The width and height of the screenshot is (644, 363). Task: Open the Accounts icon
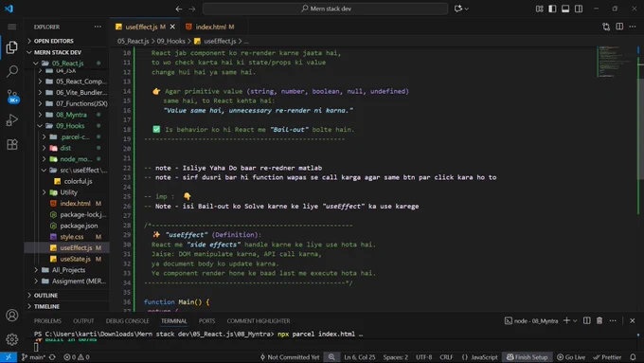(x=12, y=316)
